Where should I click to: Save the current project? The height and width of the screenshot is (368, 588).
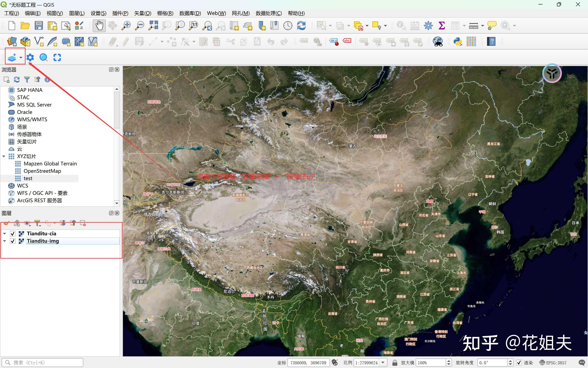point(39,26)
